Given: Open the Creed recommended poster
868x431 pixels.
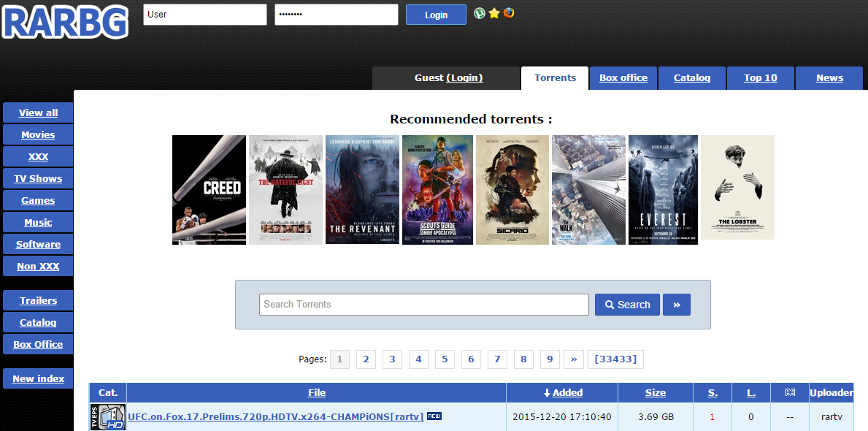Looking at the screenshot, I should [210, 189].
